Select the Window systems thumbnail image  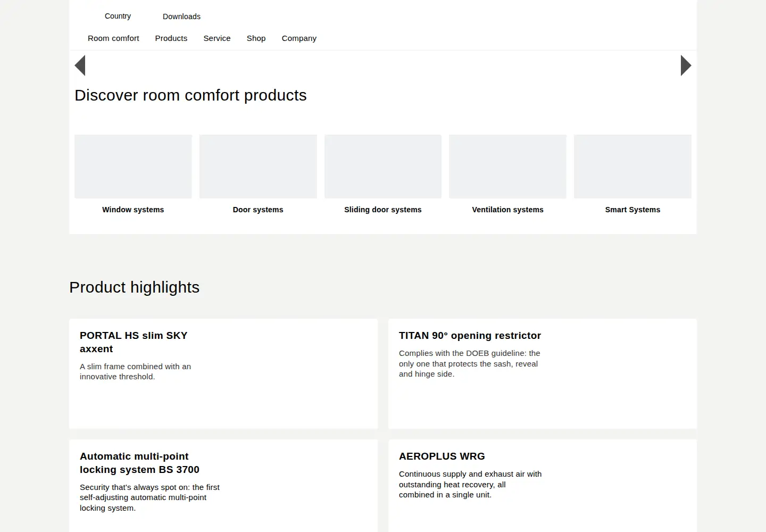click(x=133, y=167)
